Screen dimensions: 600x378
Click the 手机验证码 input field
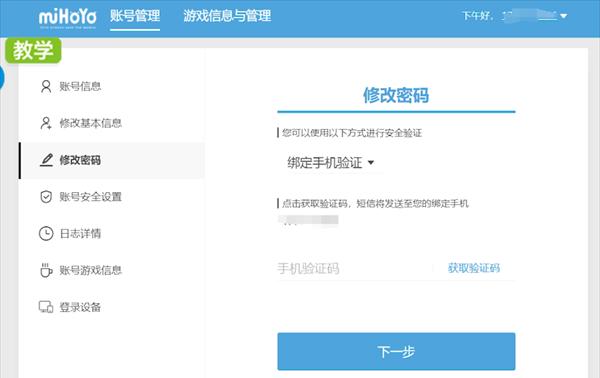point(354,268)
